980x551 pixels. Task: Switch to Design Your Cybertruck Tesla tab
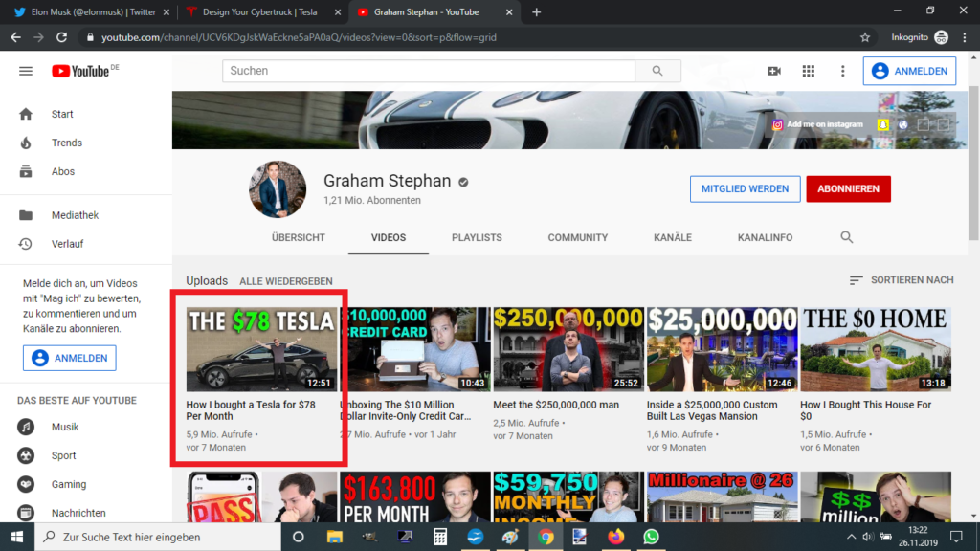point(259,11)
